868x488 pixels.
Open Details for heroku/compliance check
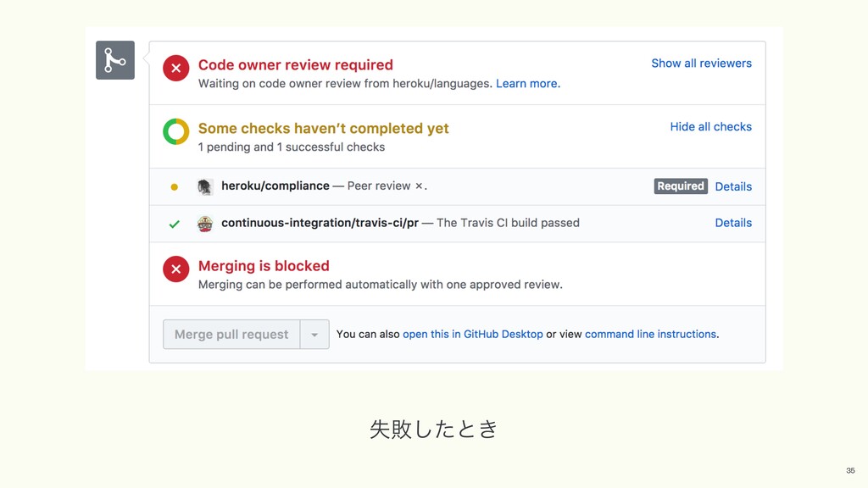tap(733, 186)
